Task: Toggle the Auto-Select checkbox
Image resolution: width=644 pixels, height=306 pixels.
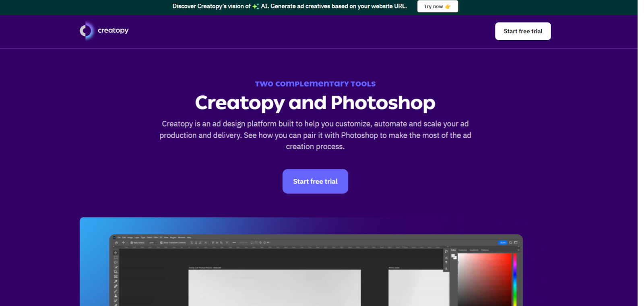Action: coord(132,242)
